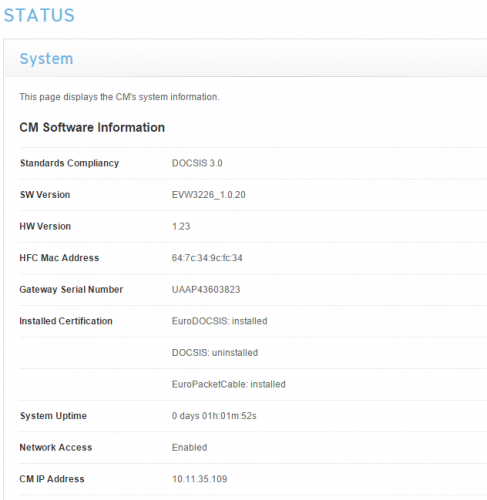Click the CM IP Address 10.11.35.109
Image resolution: width=487 pixels, height=500 pixels.
click(x=199, y=479)
